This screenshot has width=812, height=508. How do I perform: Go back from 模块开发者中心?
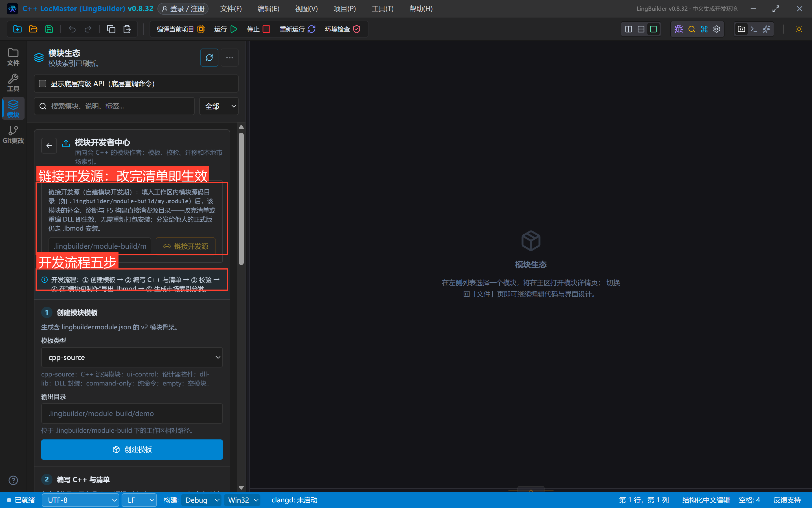pyautogui.click(x=49, y=146)
